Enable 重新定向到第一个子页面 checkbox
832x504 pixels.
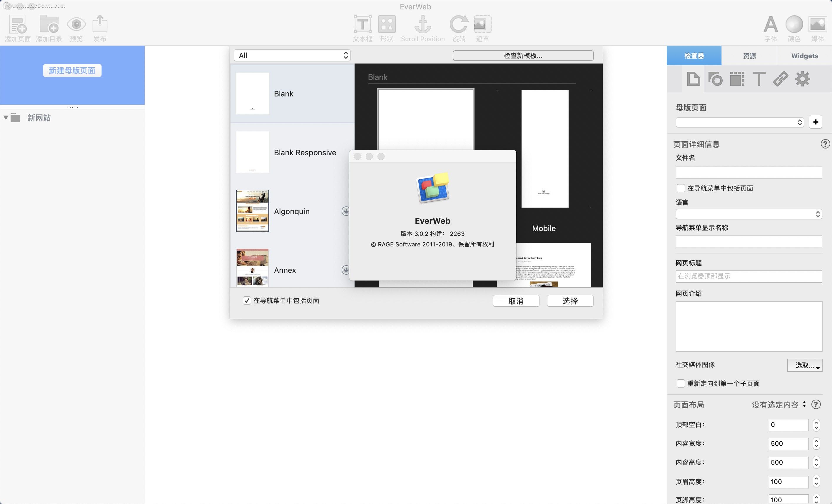[681, 383]
